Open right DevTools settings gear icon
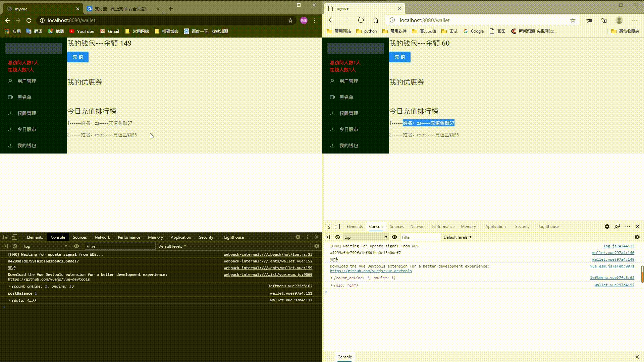The width and height of the screenshot is (644, 362). click(x=607, y=227)
